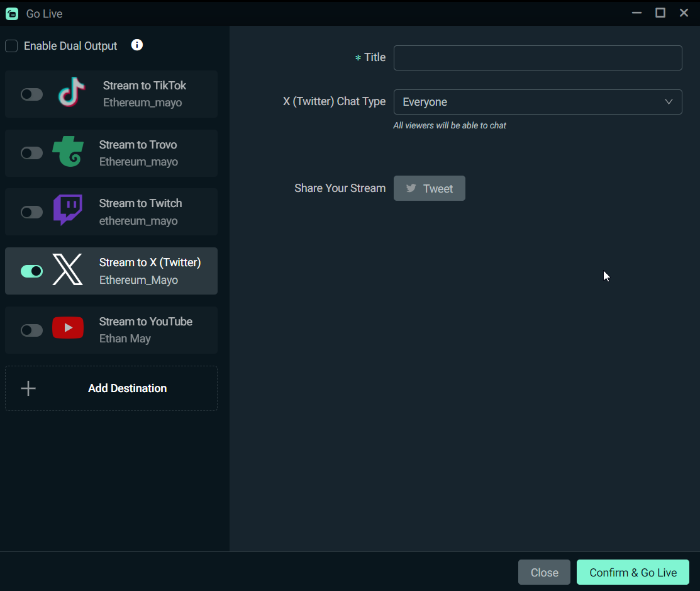Click the Twitch logo icon
Viewport: 700px width, 591px height.
[x=68, y=210]
